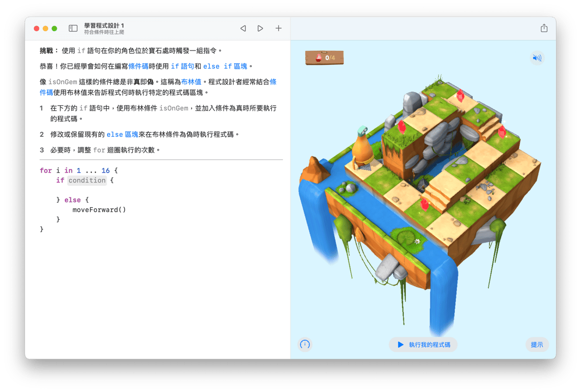Run code with 執行我的程式碼 button

[423, 345]
